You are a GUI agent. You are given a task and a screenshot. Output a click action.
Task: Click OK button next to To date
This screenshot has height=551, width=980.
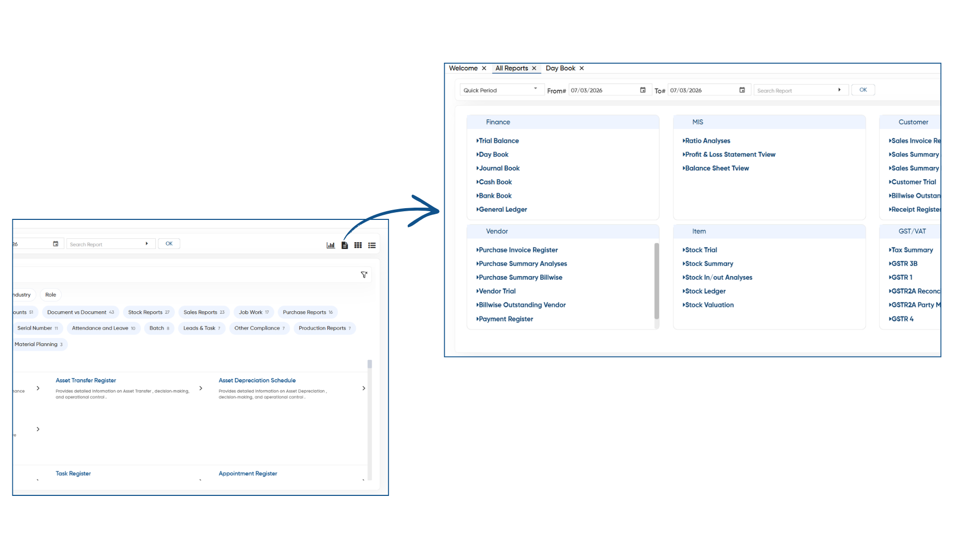(863, 90)
